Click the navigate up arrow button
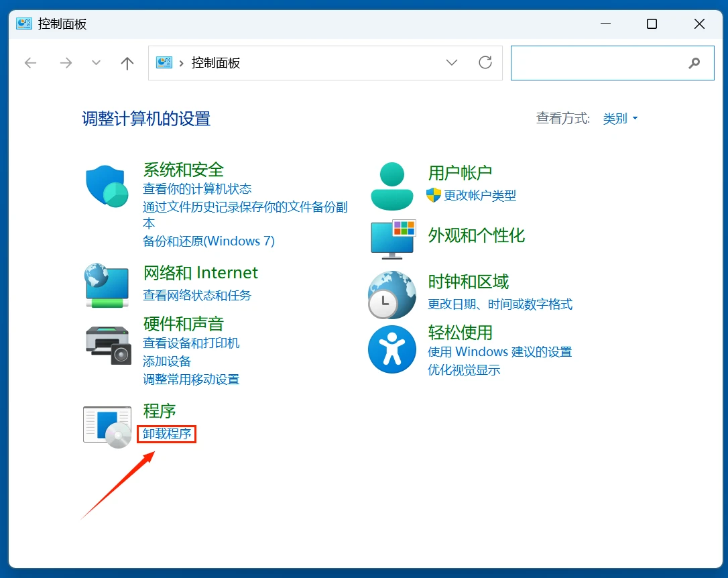Screen dimensions: 728x578 tap(127, 62)
